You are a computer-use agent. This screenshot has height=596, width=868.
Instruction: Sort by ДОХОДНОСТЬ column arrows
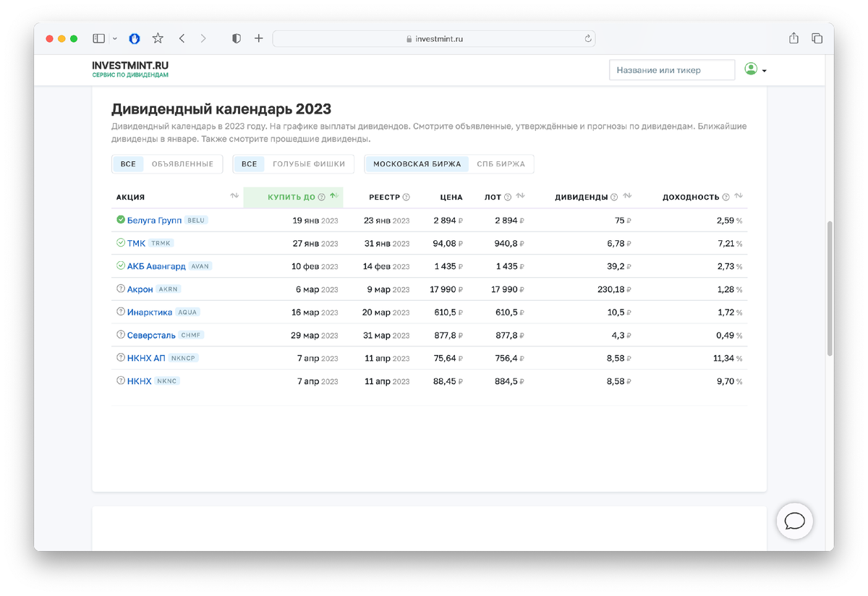point(739,196)
